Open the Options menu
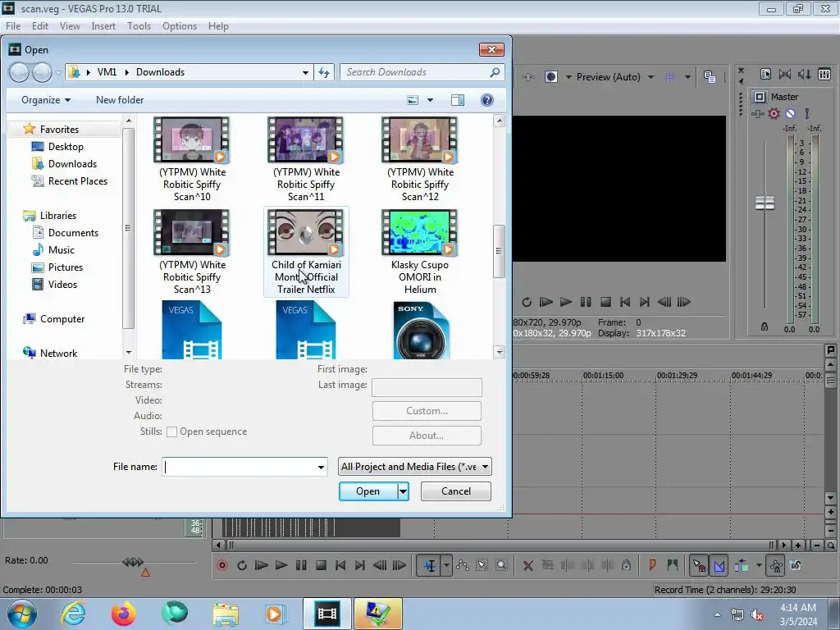Screen dimensions: 840x630 [180, 26]
